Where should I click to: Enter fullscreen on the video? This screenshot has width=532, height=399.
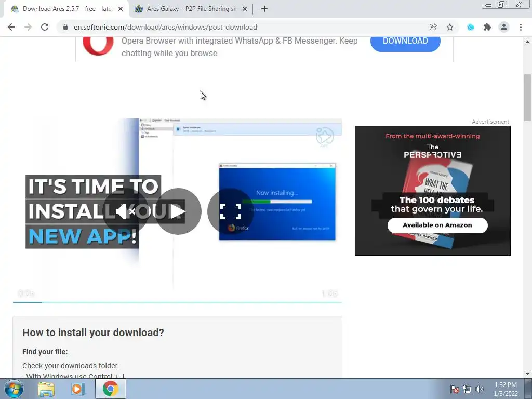(230, 211)
